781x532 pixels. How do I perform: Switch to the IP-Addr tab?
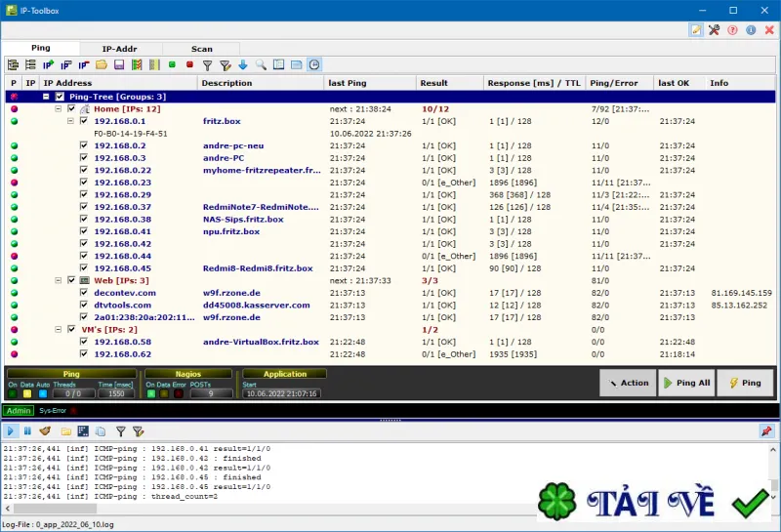point(119,49)
